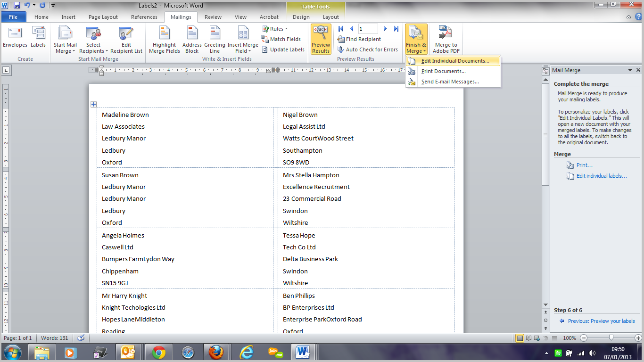Click Words: 131 in status bar
Viewport: 644px width, 362px height.
(55, 338)
